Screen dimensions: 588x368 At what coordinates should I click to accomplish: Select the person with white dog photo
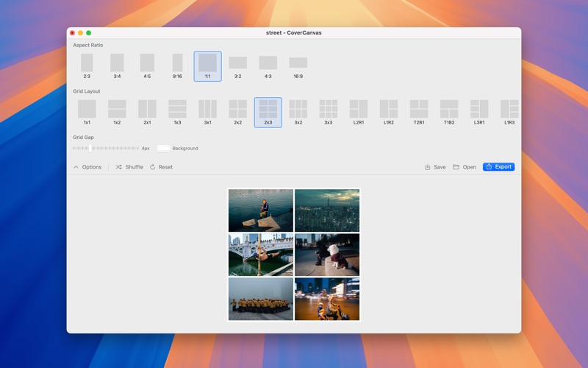tap(327, 255)
